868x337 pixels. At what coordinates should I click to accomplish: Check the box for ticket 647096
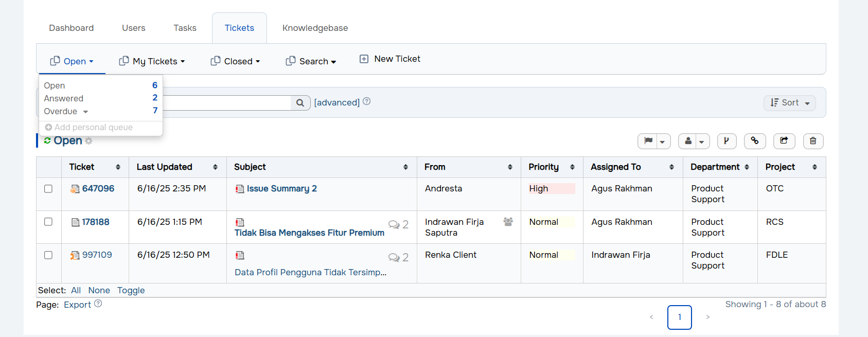pyautogui.click(x=48, y=189)
